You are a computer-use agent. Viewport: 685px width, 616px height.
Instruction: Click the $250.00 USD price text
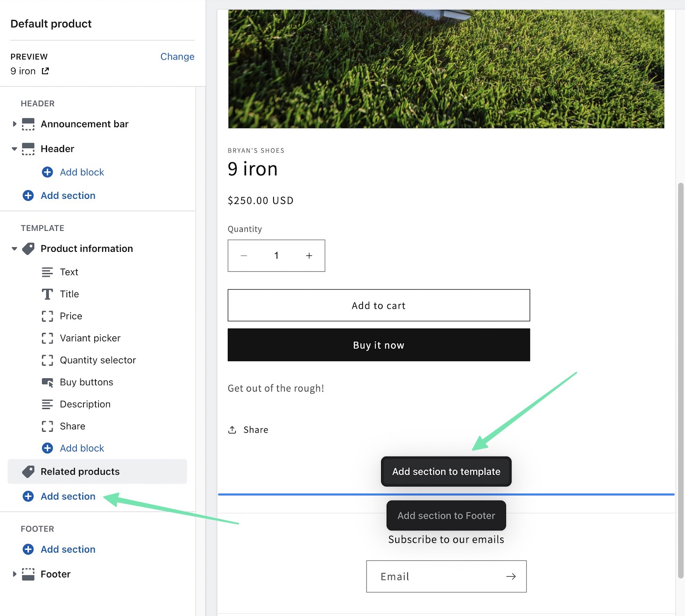(x=260, y=200)
